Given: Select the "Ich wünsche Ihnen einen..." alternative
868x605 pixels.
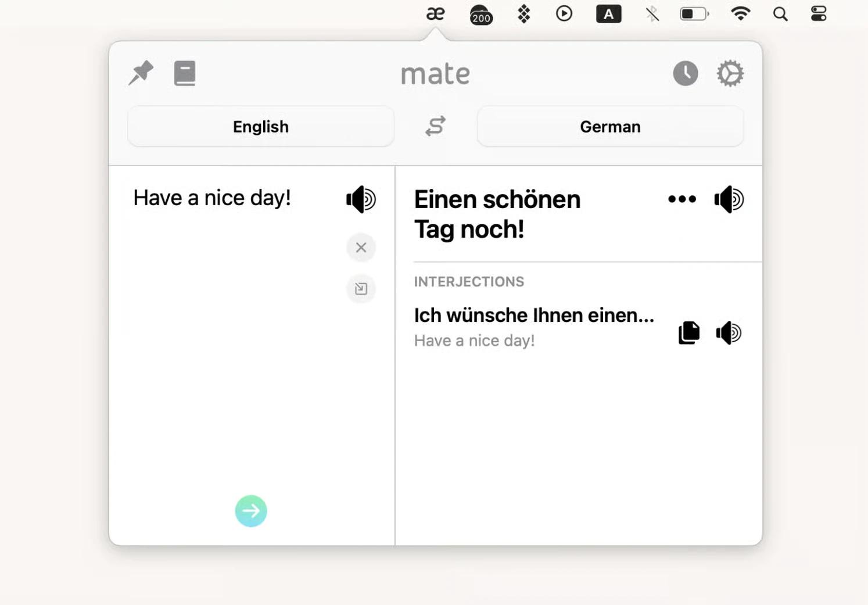Looking at the screenshot, I should pos(533,316).
